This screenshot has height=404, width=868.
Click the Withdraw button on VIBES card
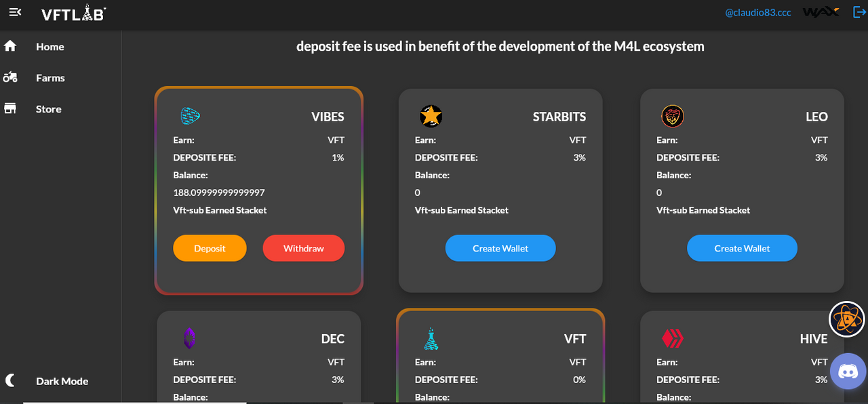click(304, 248)
